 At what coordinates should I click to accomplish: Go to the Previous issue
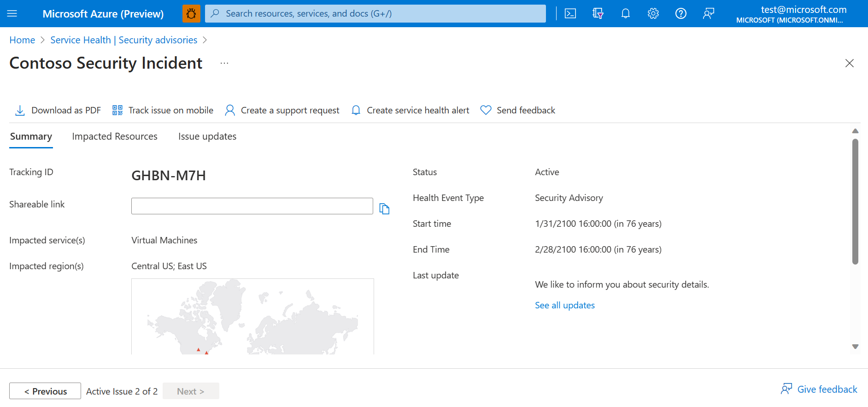(45, 391)
